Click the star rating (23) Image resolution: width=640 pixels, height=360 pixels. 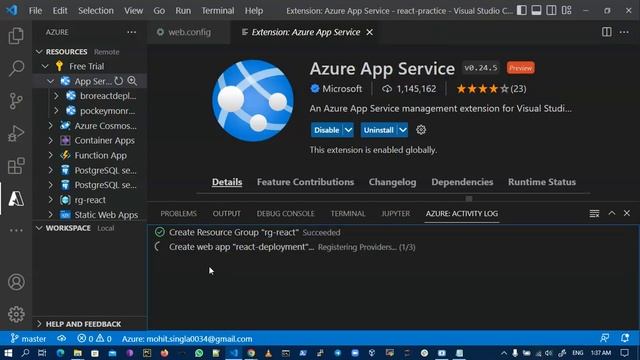tap(491, 89)
